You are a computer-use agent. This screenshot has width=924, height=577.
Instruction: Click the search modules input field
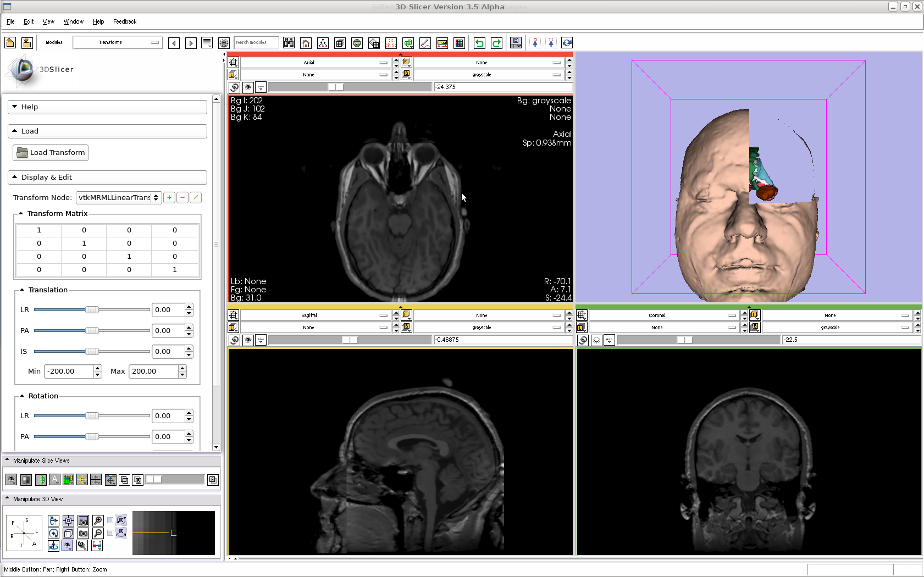[256, 42]
